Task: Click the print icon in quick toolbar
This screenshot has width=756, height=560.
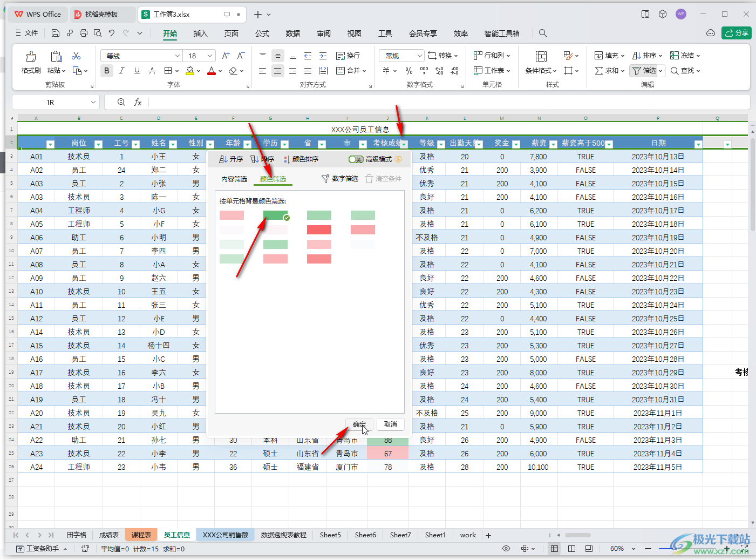Action: coord(84,33)
